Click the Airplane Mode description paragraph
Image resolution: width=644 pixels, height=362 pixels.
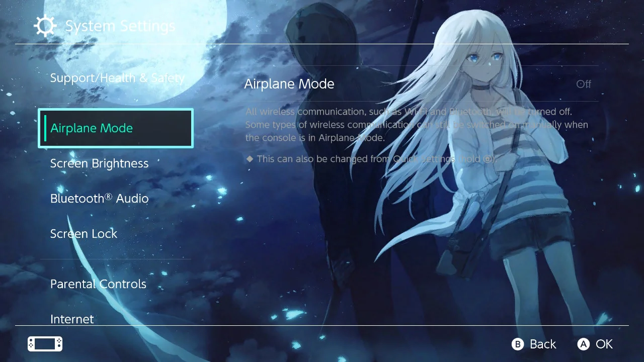[x=417, y=124]
